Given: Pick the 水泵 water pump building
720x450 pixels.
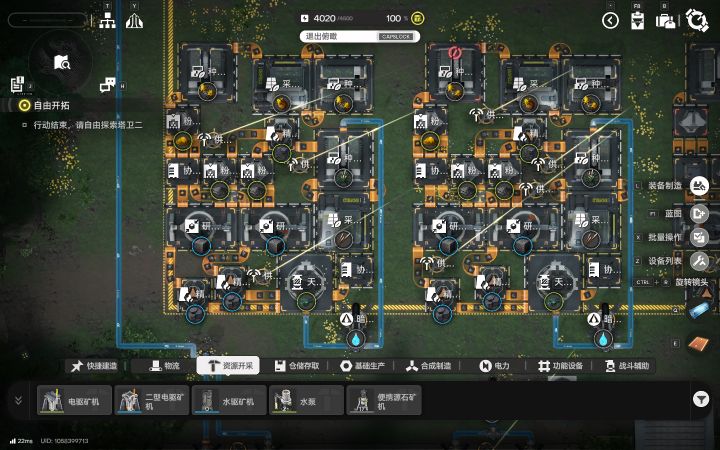Looking at the screenshot, I should (306, 400).
